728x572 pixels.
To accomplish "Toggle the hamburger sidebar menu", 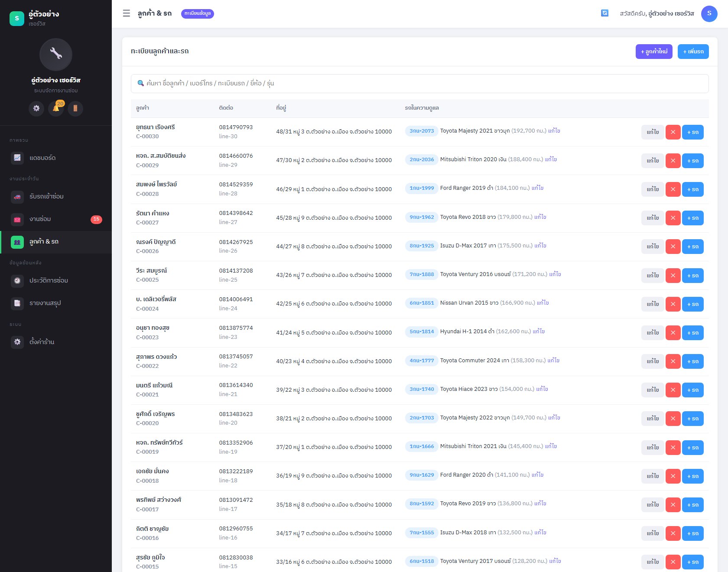I will (127, 13).
